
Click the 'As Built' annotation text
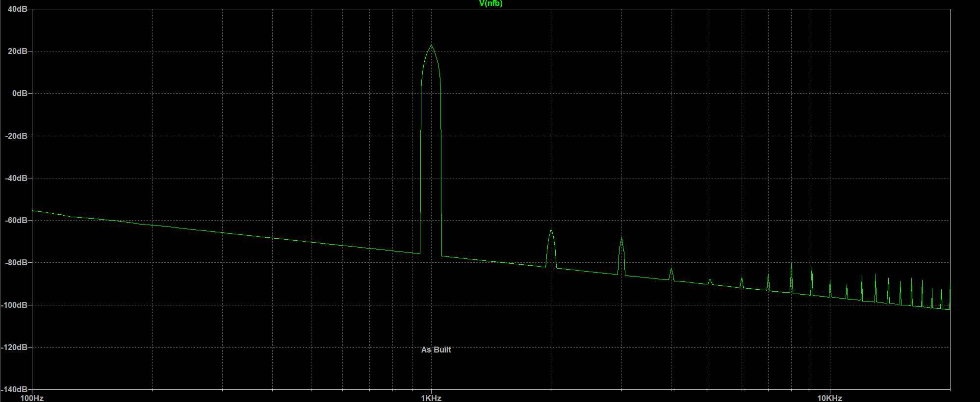(x=436, y=350)
